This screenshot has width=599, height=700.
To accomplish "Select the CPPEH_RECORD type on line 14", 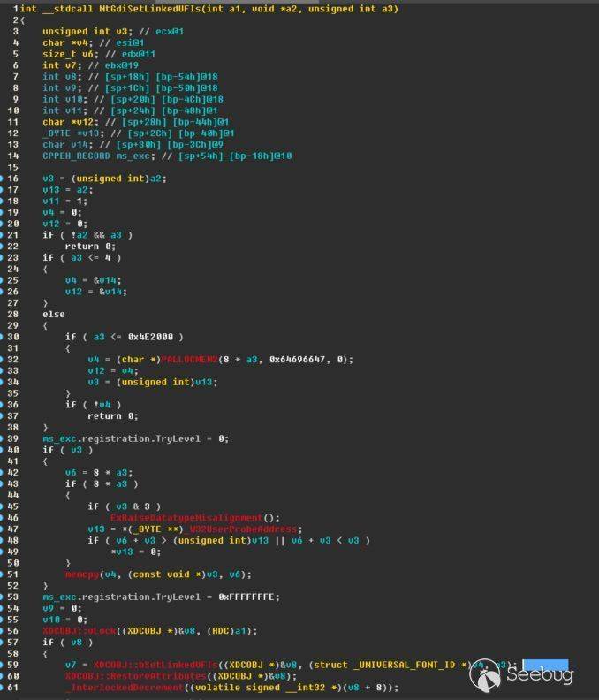I will [76, 156].
